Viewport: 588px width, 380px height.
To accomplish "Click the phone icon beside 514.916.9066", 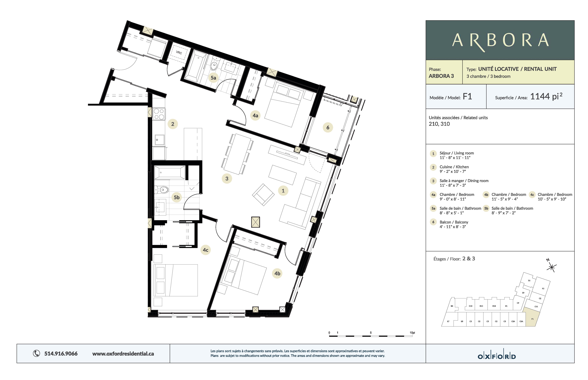I will (36, 353).
